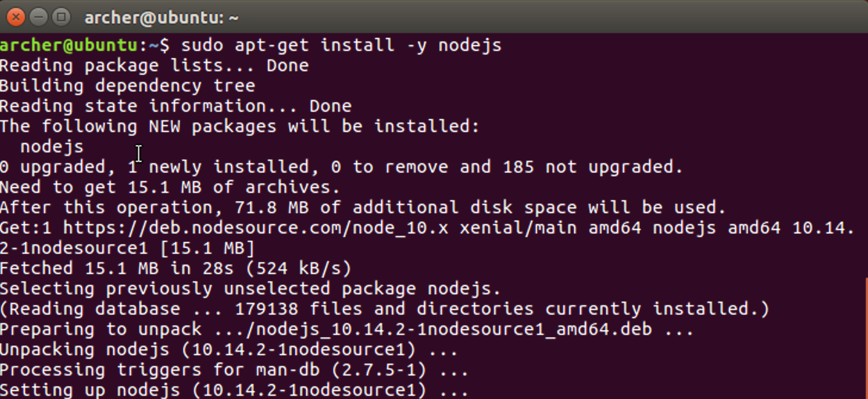The image size is (868, 399).
Task: Close the terminal window
Action: [16, 17]
